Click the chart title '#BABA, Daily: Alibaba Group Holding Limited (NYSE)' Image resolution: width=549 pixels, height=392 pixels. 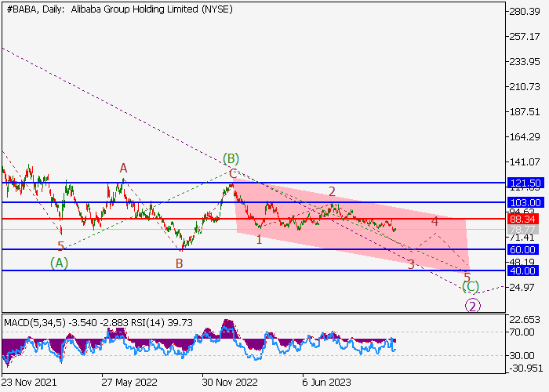coord(120,9)
